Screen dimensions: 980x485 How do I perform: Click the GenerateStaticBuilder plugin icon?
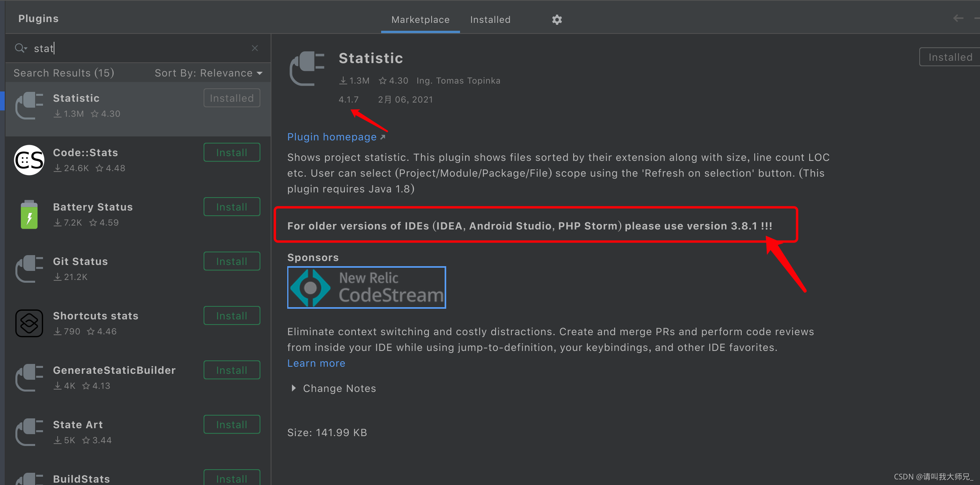click(29, 378)
